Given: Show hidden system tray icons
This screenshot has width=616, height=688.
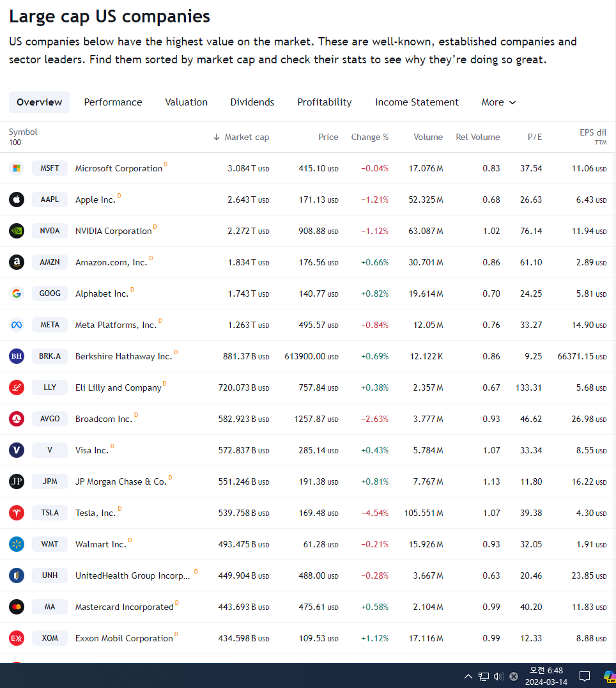Looking at the screenshot, I should point(468,676).
